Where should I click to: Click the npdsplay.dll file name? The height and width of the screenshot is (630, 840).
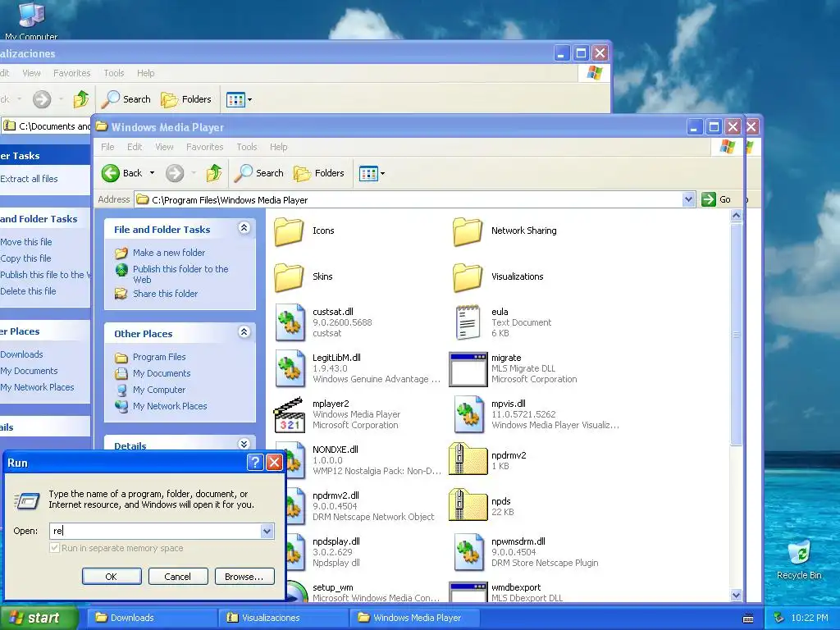point(336,541)
